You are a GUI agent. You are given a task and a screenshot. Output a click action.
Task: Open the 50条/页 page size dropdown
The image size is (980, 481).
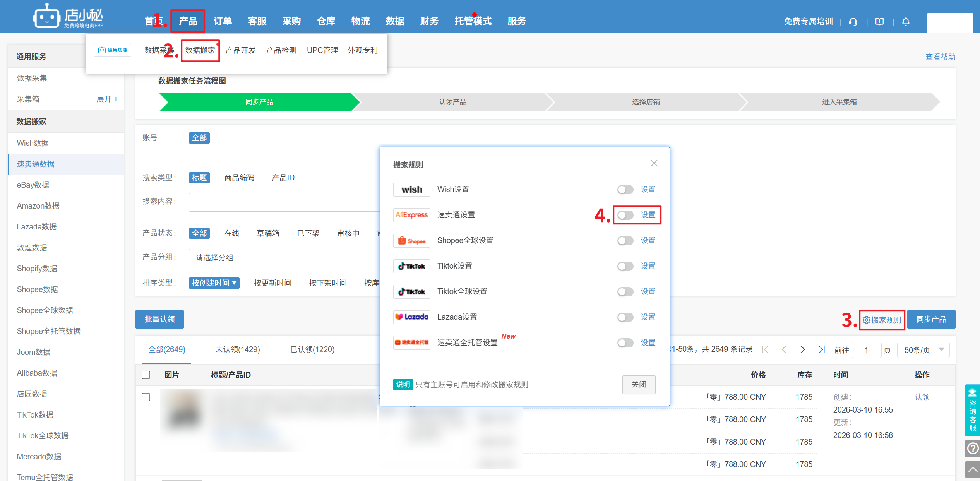tap(923, 350)
